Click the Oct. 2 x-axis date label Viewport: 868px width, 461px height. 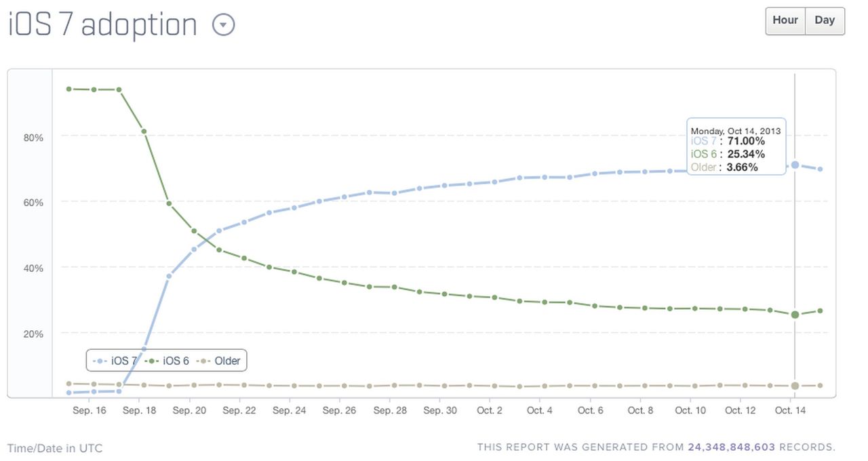pyautogui.click(x=490, y=410)
